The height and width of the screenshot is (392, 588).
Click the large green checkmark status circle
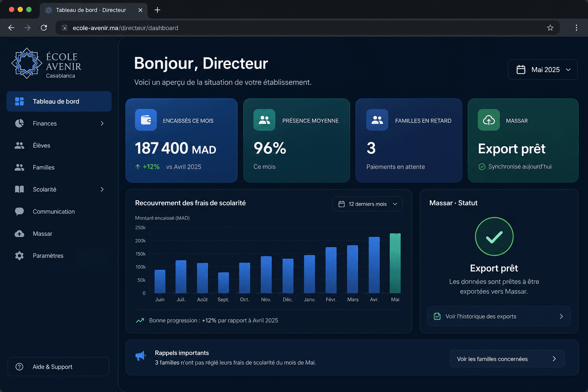tap(494, 237)
